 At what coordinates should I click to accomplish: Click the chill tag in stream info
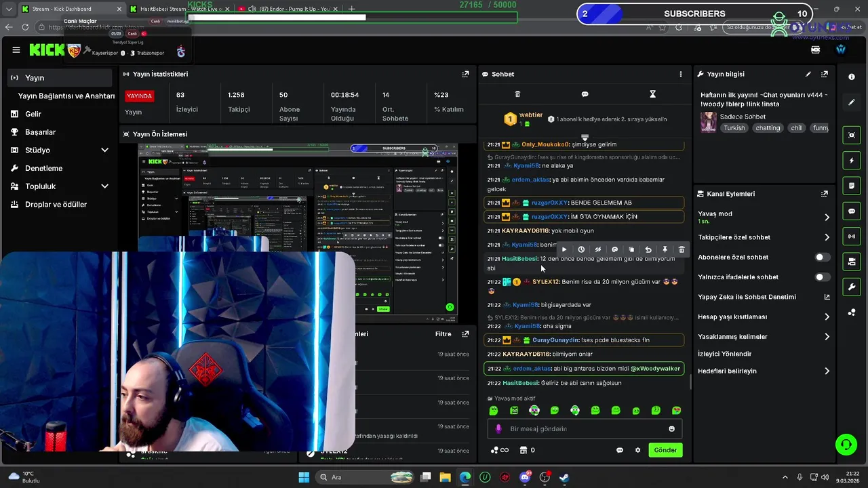coord(797,128)
